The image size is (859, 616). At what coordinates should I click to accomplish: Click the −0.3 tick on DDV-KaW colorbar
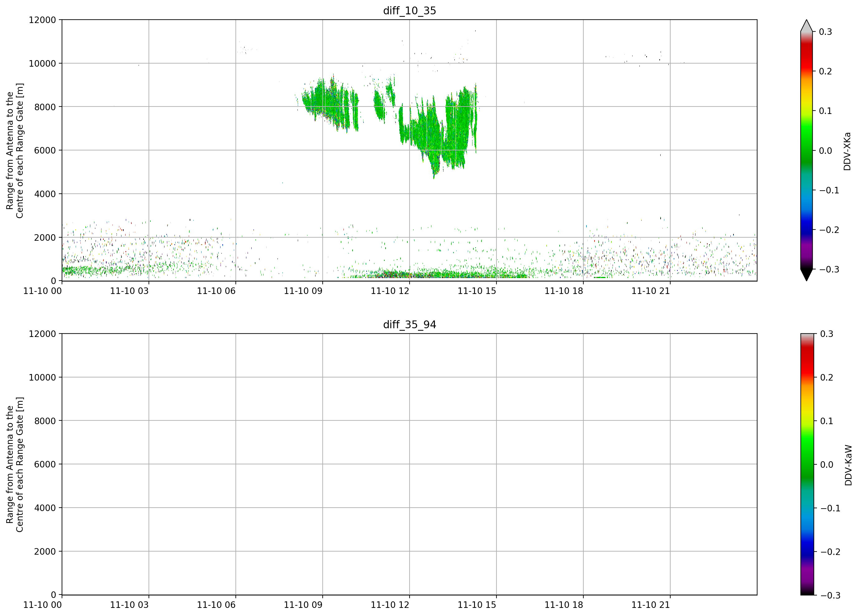pos(830,595)
